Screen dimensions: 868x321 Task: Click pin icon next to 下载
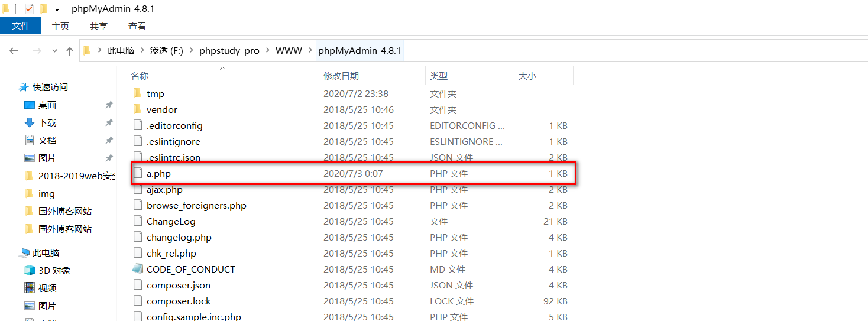pos(109,122)
